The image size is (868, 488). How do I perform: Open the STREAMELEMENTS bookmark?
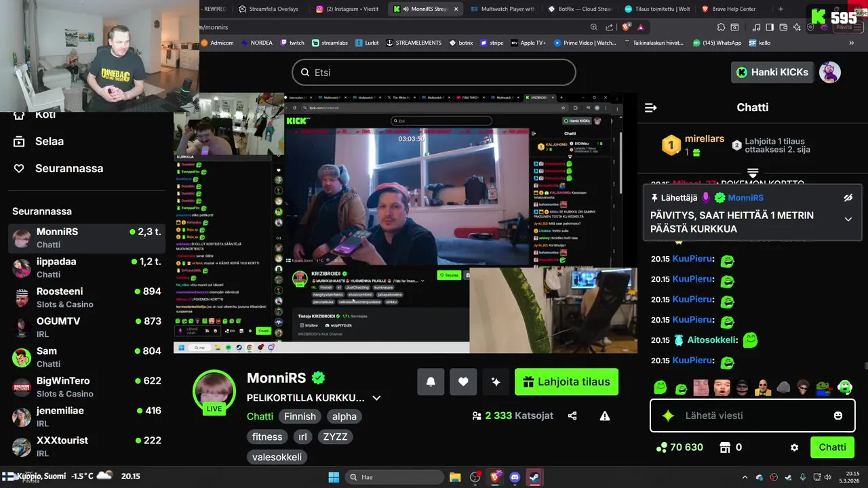pos(413,43)
